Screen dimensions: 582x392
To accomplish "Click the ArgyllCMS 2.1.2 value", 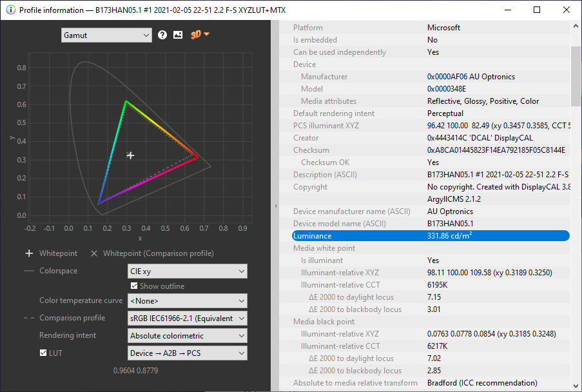I will 454,199.
